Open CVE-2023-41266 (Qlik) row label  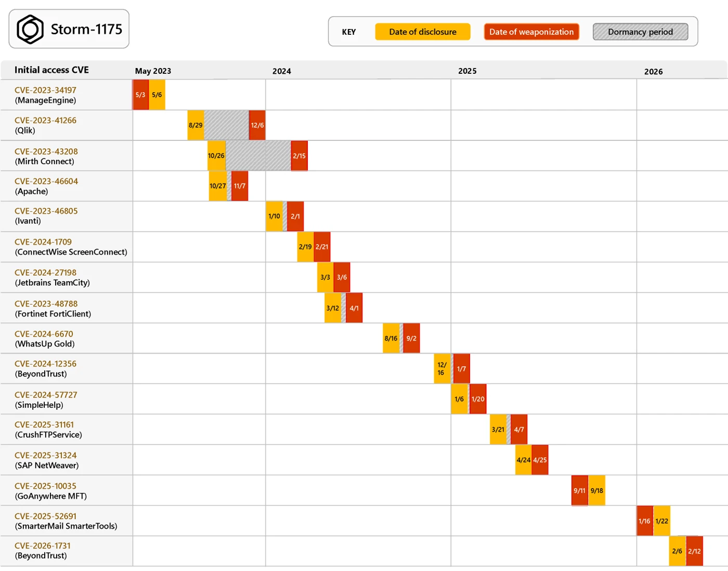[47, 125]
